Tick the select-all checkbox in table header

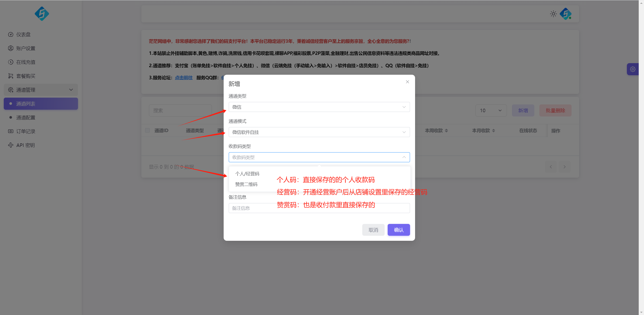tap(147, 130)
